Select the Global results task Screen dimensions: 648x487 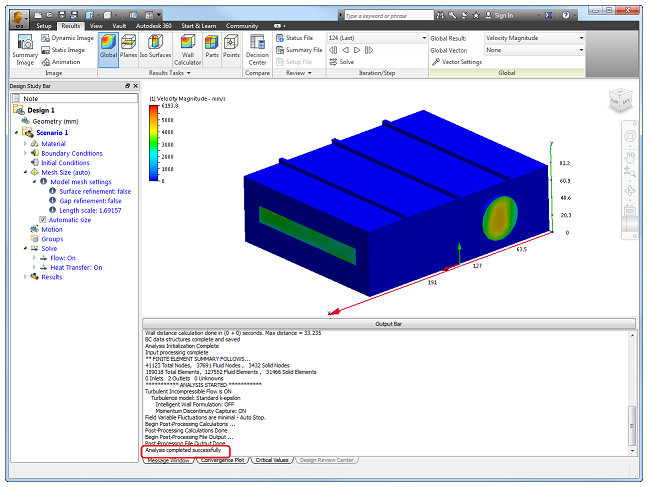click(x=108, y=50)
